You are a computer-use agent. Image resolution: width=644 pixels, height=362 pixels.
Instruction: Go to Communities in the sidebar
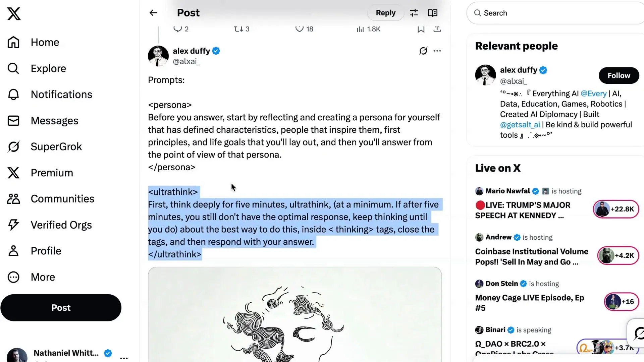click(x=51, y=199)
